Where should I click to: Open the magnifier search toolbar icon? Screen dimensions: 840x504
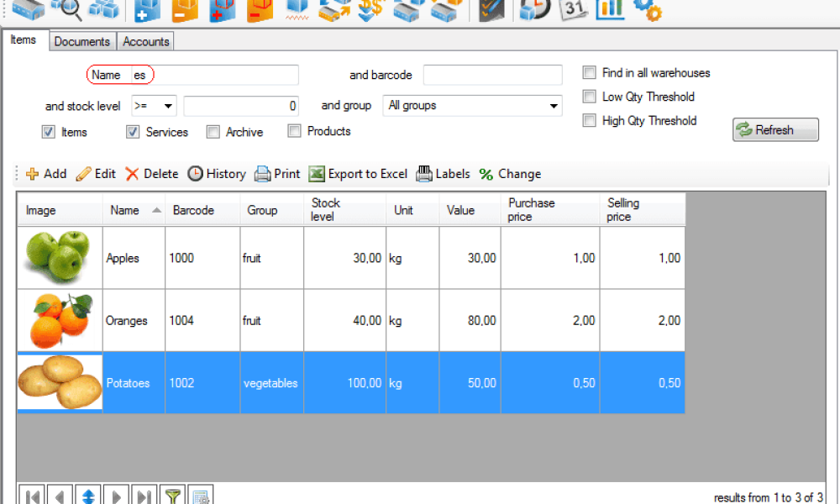coord(66,9)
